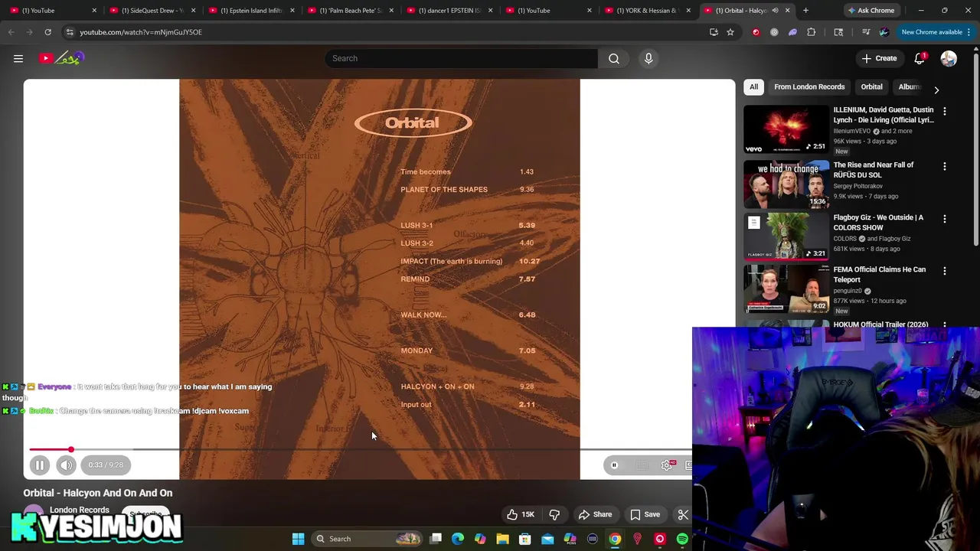Open options for FEMA Official video
The height and width of the screenshot is (551, 980).
(945, 271)
